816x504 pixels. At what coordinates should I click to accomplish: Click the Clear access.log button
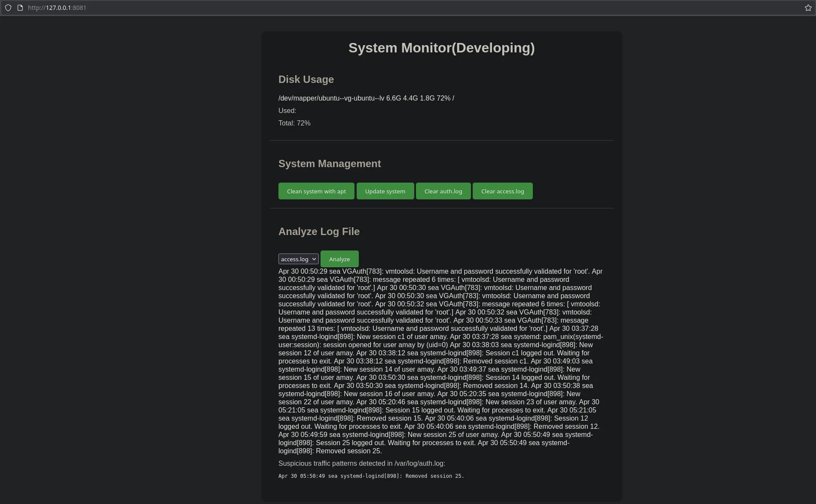coord(502,191)
